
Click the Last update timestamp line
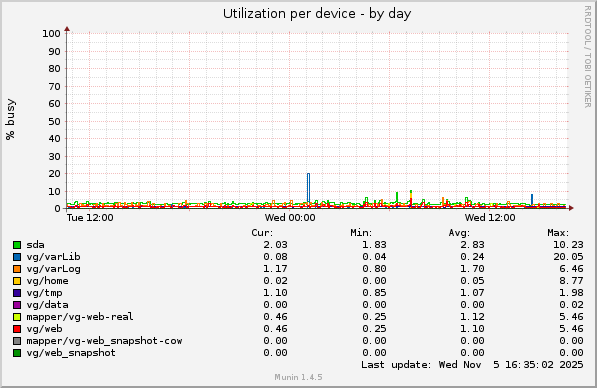(472, 365)
